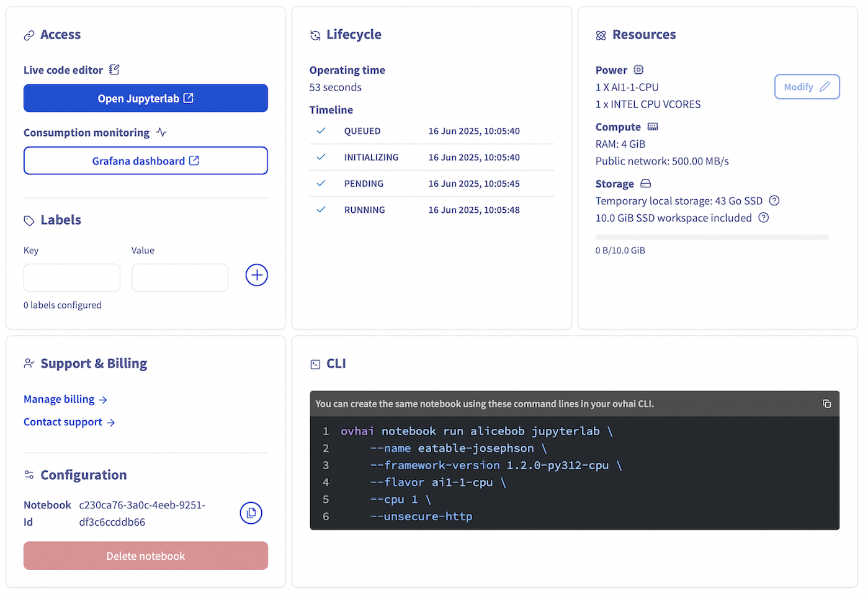The width and height of the screenshot is (868, 594).
Task: Open Manage billing
Action: pyautogui.click(x=59, y=399)
